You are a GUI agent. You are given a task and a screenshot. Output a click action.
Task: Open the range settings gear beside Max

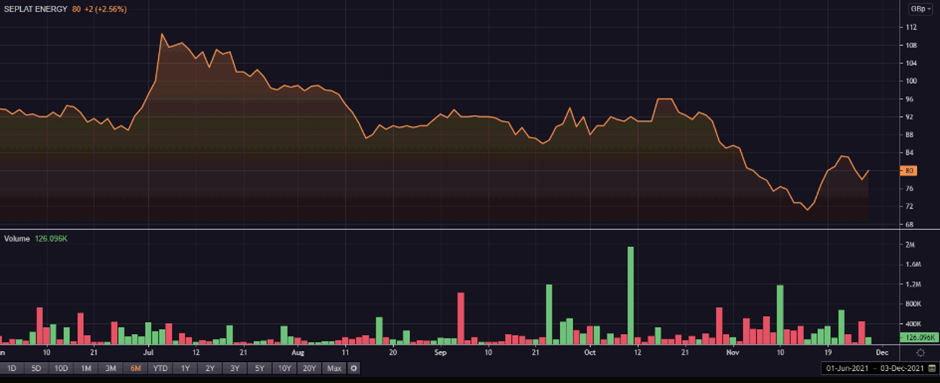point(354,368)
